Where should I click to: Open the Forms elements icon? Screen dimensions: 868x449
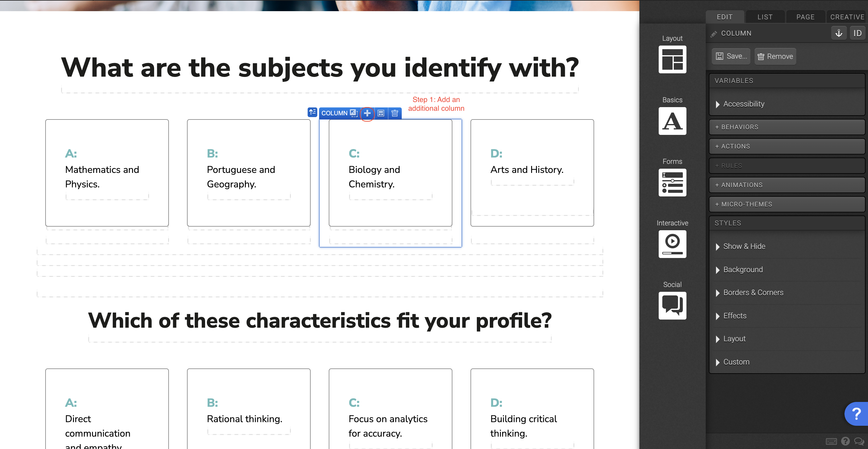pyautogui.click(x=672, y=183)
